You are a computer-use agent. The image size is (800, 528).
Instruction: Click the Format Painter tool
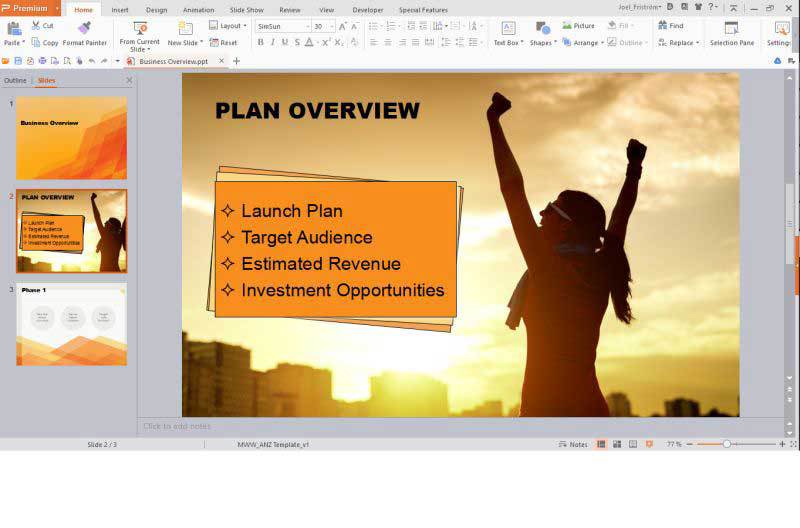(x=84, y=33)
